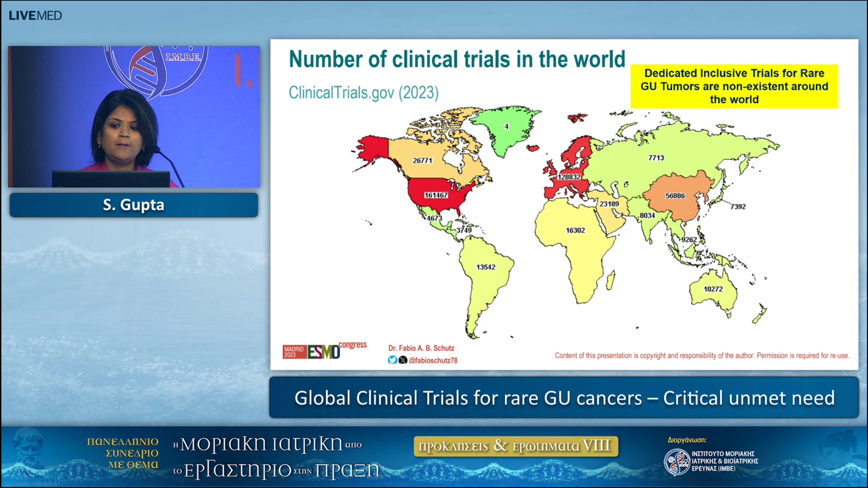
Task: Click the 56886 value on China
Action: pyautogui.click(x=675, y=196)
